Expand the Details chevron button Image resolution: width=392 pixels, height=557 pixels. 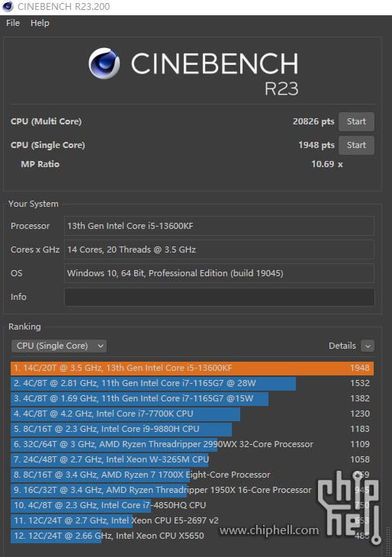click(368, 346)
